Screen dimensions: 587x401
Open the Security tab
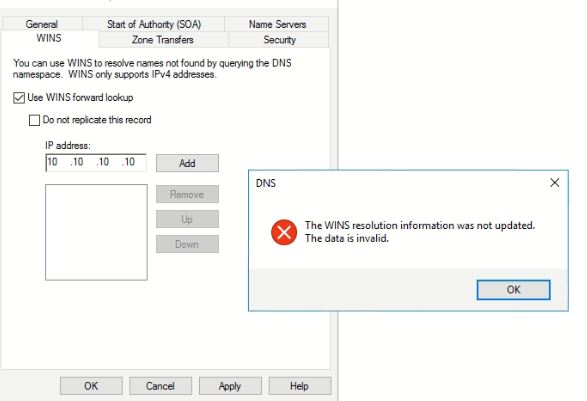pos(279,40)
